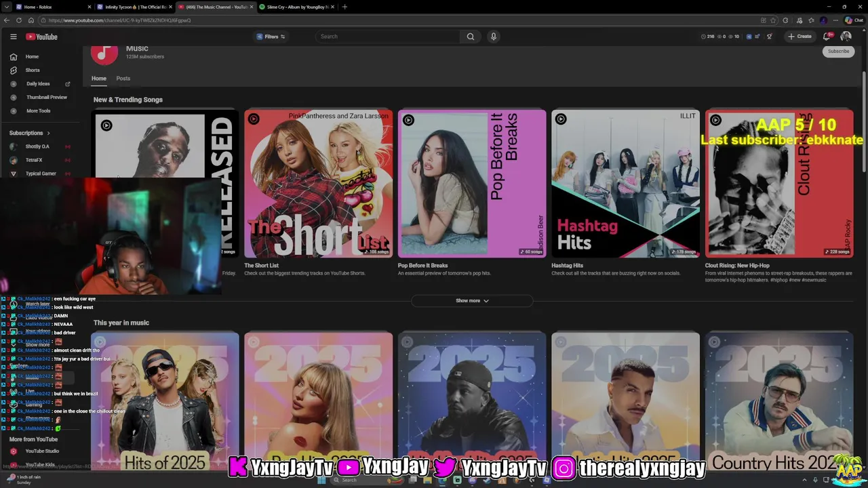Image resolution: width=868 pixels, height=488 pixels.
Task: Open the Typical Gamer subscription channel
Action: click(x=40, y=174)
